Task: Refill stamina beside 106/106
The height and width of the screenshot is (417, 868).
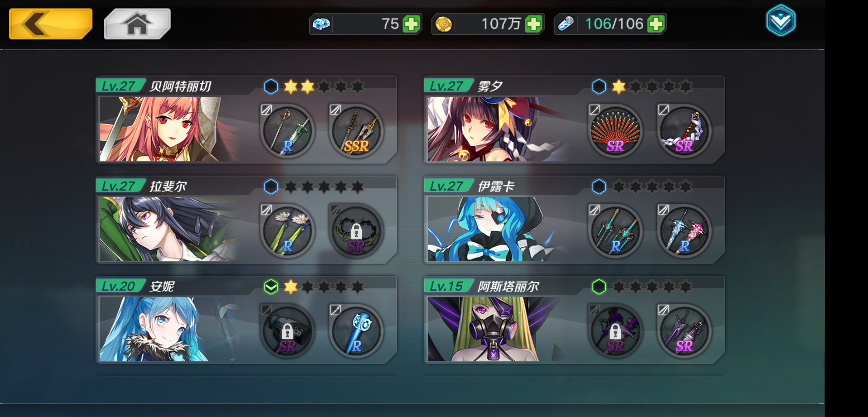Action: pos(656,24)
